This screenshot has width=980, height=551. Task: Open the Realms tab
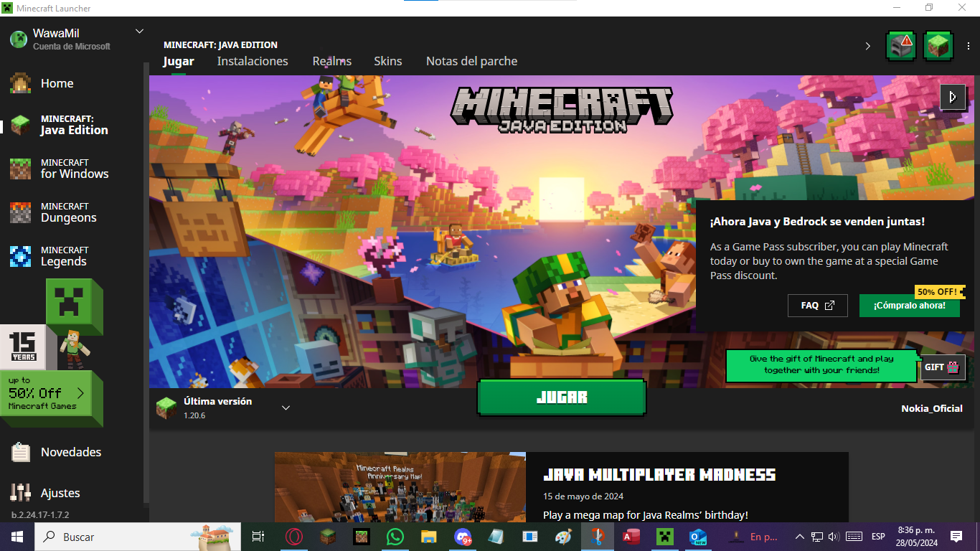[331, 61]
